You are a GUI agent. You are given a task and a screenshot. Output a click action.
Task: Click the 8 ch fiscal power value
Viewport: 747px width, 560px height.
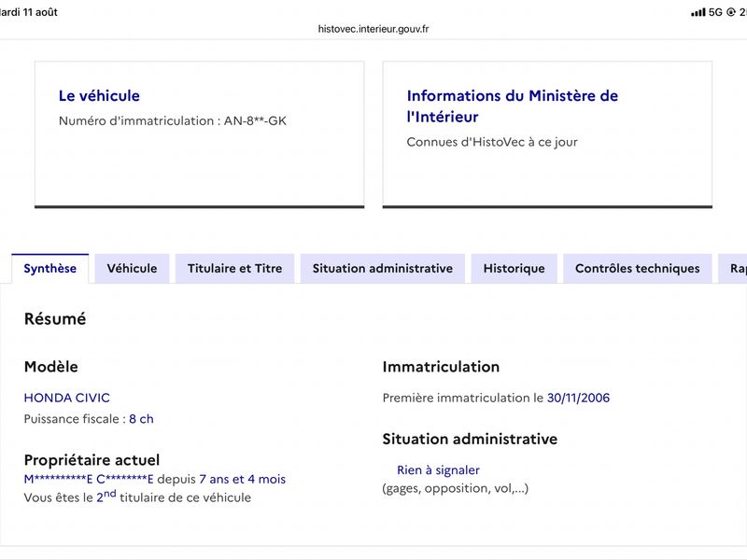[x=141, y=419]
